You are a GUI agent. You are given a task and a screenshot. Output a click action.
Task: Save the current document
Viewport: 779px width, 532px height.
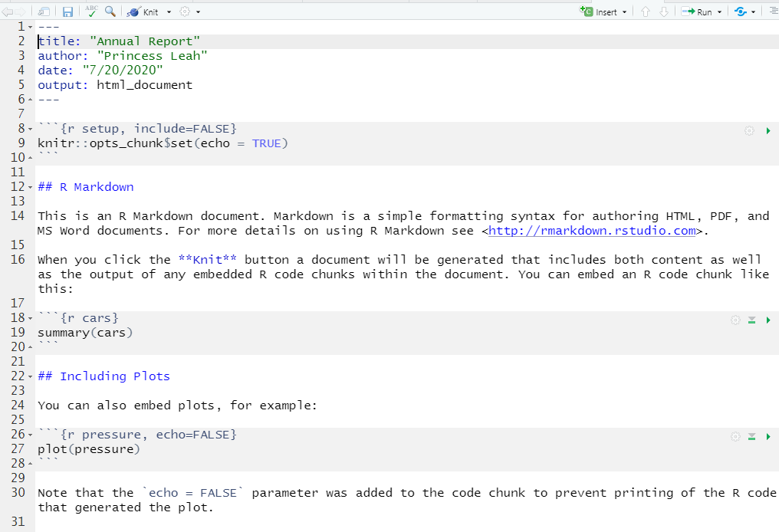click(67, 11)
